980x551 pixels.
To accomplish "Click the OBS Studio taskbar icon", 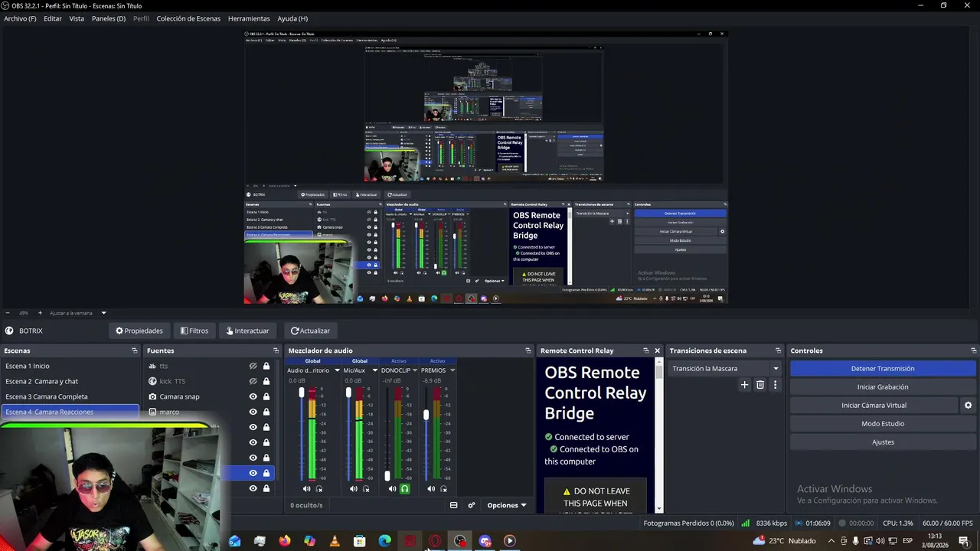I will click(x=459, y=541).
